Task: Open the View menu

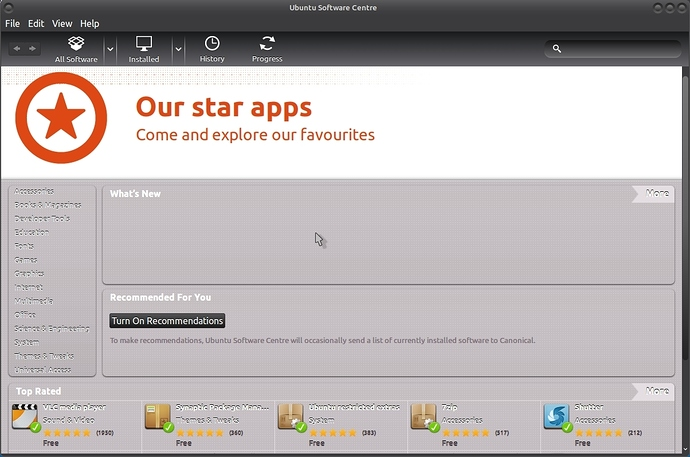Action: tap(62, 24)
